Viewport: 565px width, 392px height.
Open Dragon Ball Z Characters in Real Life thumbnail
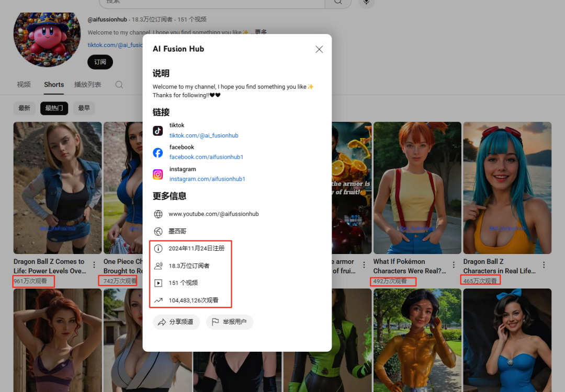[507, 188]
